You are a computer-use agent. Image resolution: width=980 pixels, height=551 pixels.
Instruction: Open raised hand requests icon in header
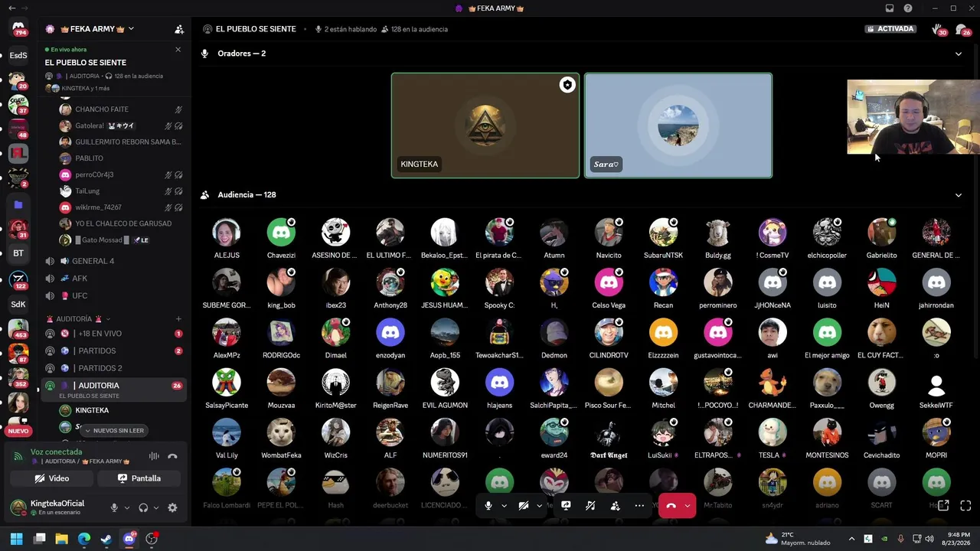point(939,30)
